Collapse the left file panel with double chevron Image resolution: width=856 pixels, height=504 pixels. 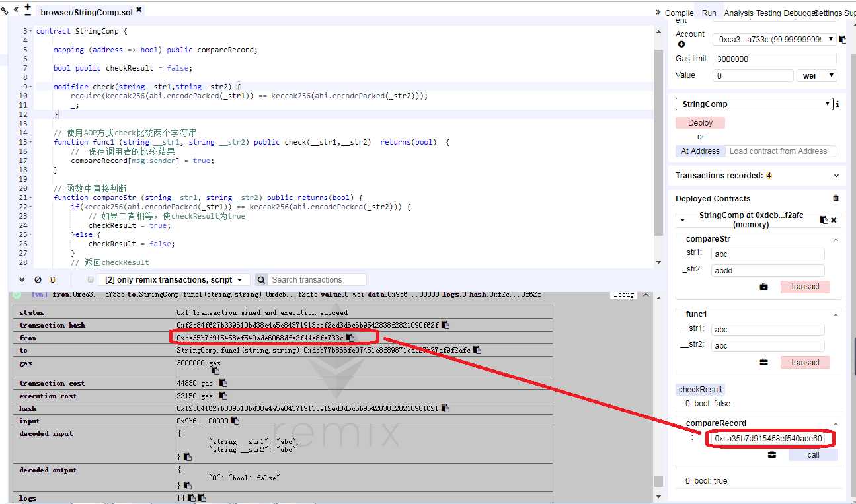(16, 10)
